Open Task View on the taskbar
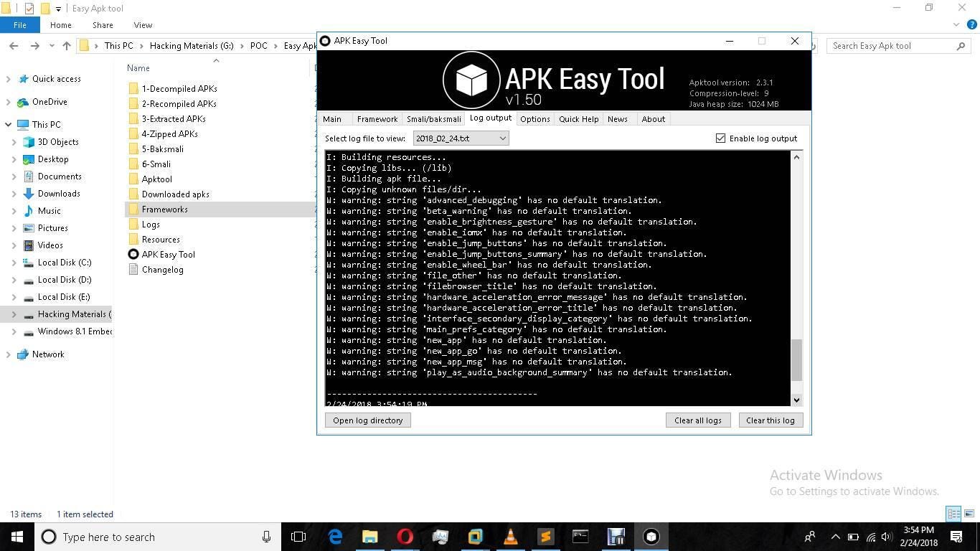Screen dimensions: 980x551 pos(298,537)
